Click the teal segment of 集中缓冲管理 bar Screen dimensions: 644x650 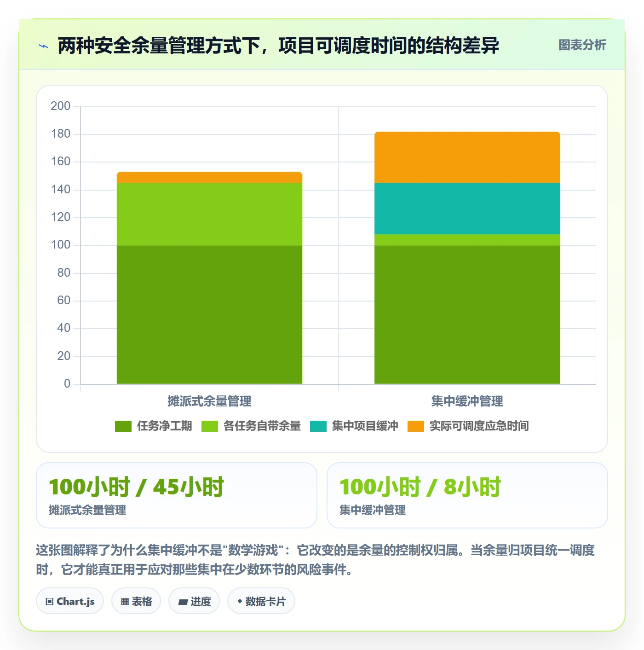click(x=467, y=209)
